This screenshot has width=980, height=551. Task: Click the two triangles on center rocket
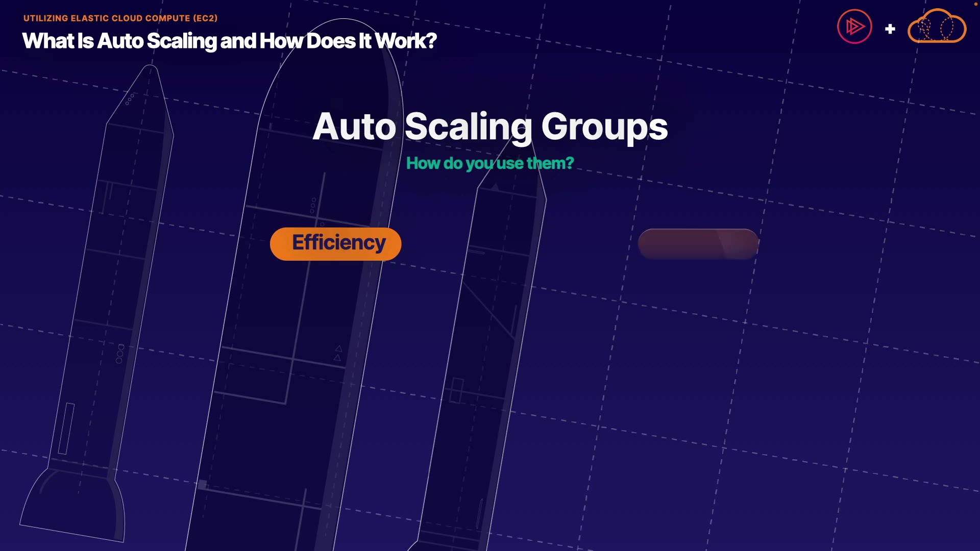(338, 353)
